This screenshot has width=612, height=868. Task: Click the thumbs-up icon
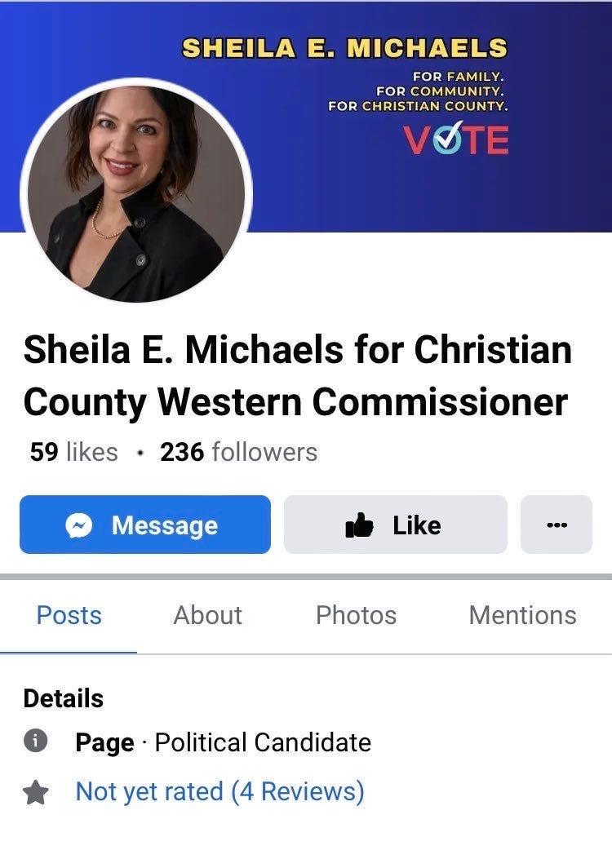click(x=359, y=525)
